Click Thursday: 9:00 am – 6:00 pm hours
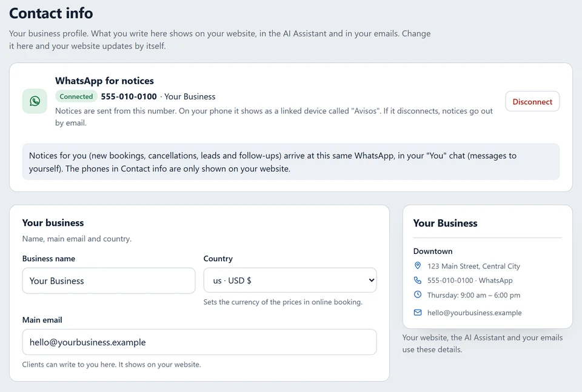Screen dimensions: 582x392 [473, 295]
